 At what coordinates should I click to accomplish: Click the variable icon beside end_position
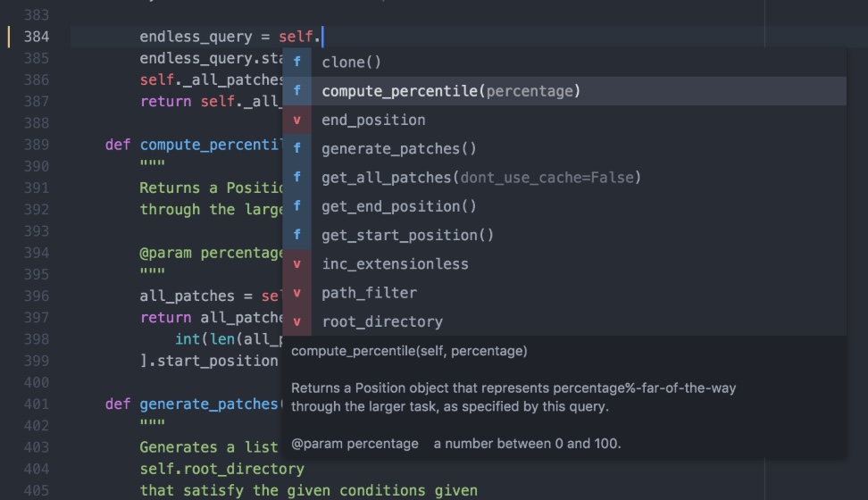click(296, 121)
